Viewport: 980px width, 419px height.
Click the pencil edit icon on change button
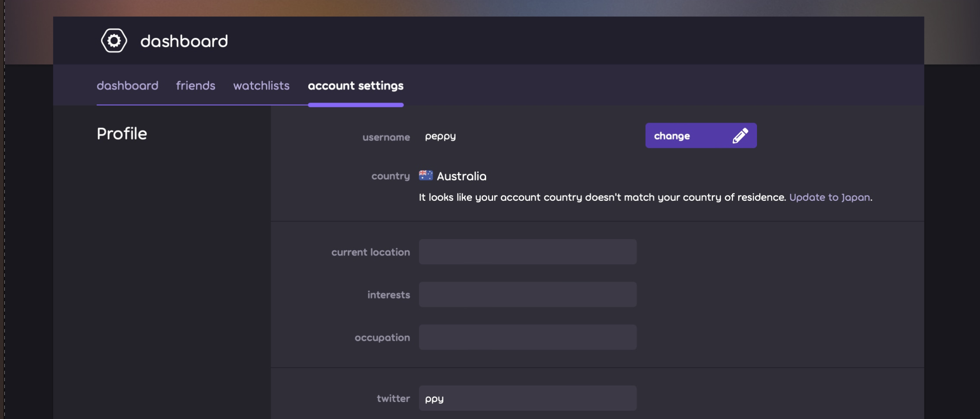740,135
